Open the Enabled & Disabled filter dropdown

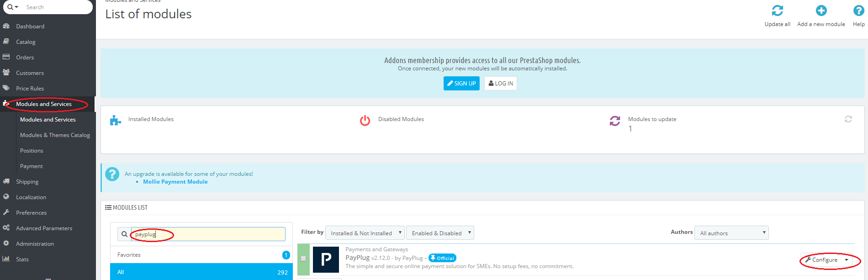(x=440, y=233)
